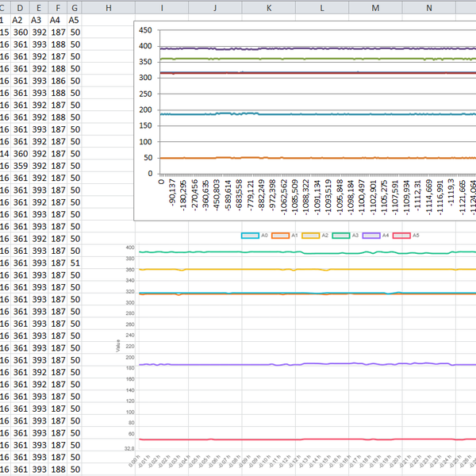Click the -1119,3 x-axis label
Viewport: 476px width, 476px height.
(451, 193)
